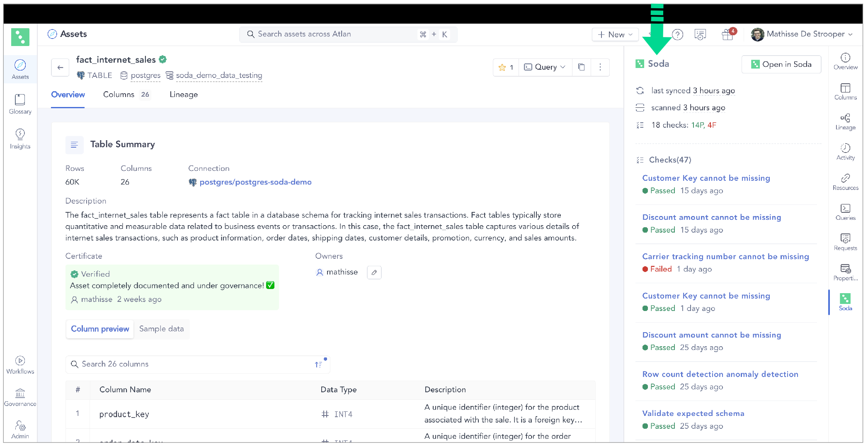868x447 pixels.
Task: Open the Activity panel icon
Action: 845,152
